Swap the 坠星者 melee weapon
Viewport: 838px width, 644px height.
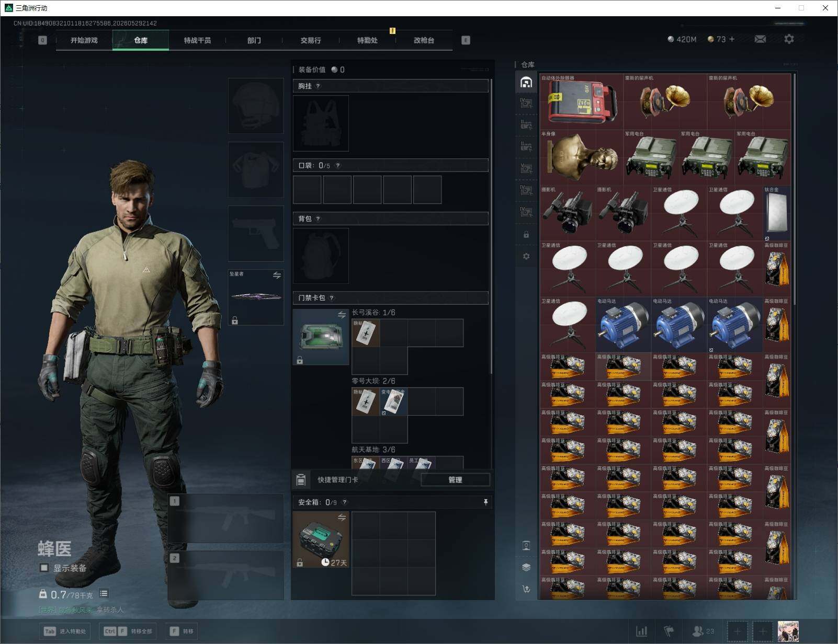277,275
